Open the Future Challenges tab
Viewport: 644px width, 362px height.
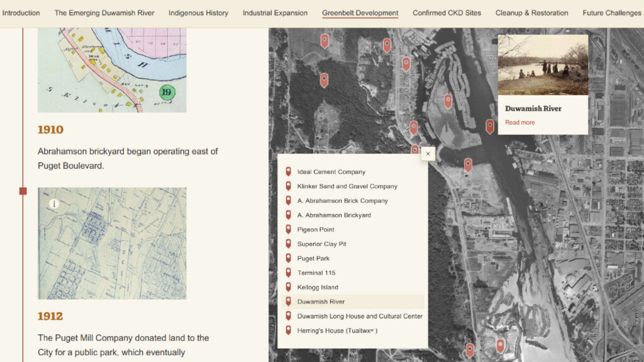click(611, 13)
